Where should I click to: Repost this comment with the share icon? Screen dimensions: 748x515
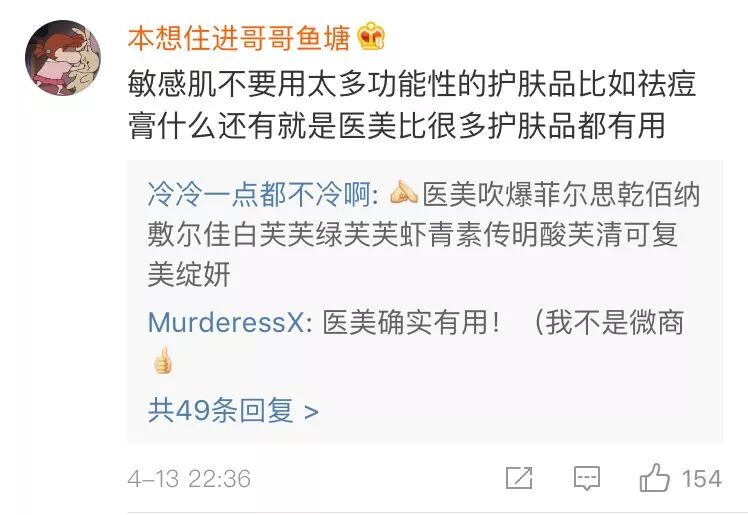(519, 478)
